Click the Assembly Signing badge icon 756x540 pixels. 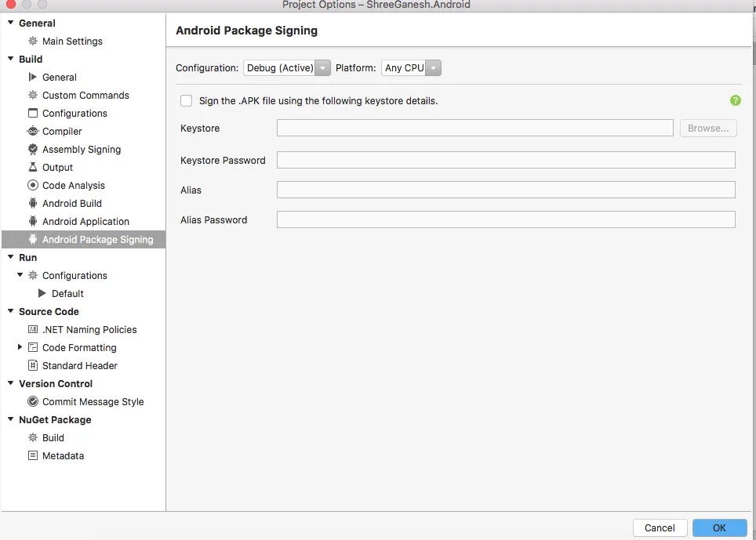[32, 149]
